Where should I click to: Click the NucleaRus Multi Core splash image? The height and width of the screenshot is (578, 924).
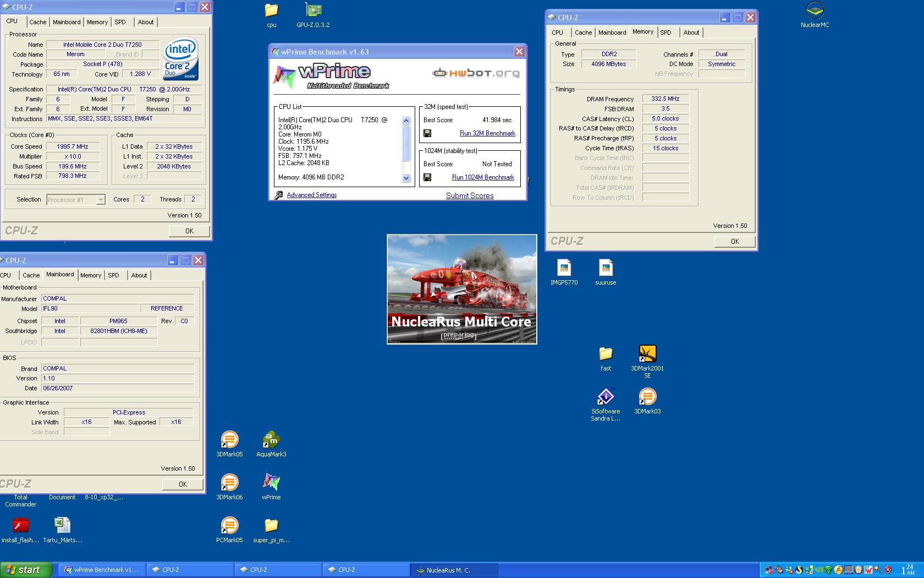click(461, 289)
